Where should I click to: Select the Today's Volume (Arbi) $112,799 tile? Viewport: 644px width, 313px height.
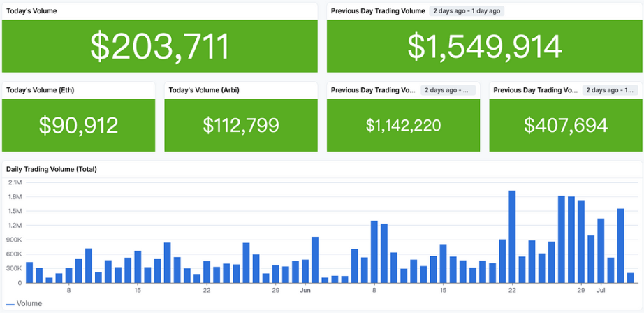(x=241, y=125)
